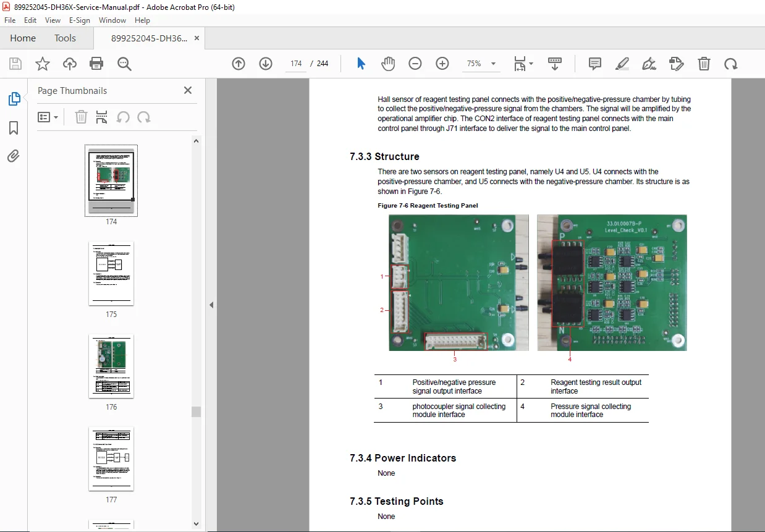This screenshot has width=765, height=532.
Task: Print the document with the printer icon
Action: (96, 64)
